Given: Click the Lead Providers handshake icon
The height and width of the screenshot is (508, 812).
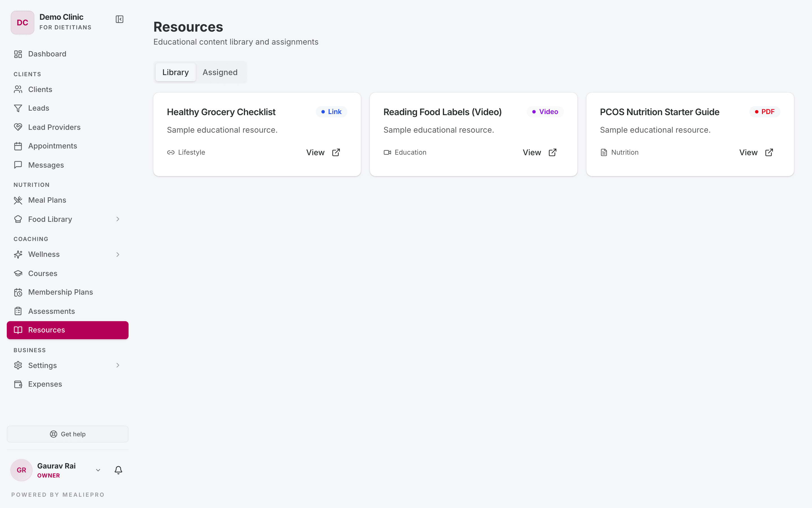Looking at the screenshot, I should 18,127.
